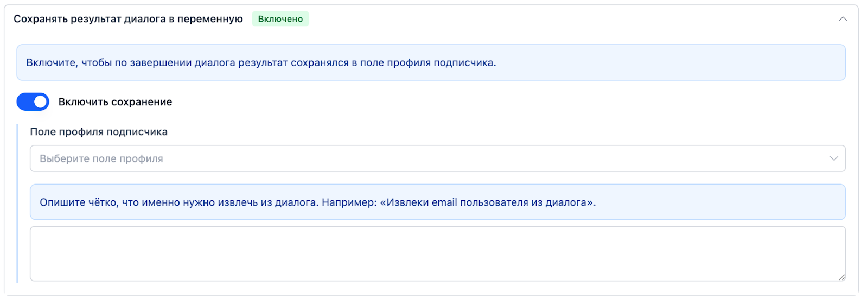868x305 pixels.
Task: Click the word "Например:" in the hint banner
Action: click(349, 202)
